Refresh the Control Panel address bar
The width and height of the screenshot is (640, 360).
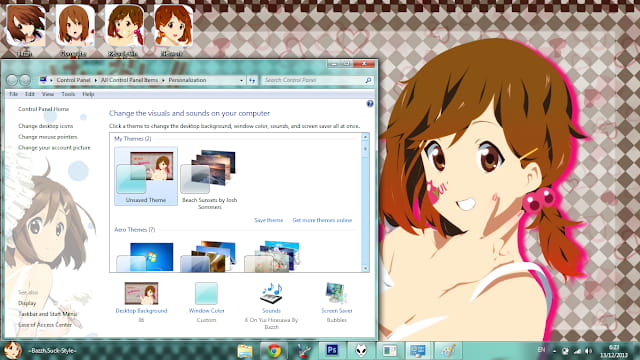pyautogui.click(x=252, y=80)
